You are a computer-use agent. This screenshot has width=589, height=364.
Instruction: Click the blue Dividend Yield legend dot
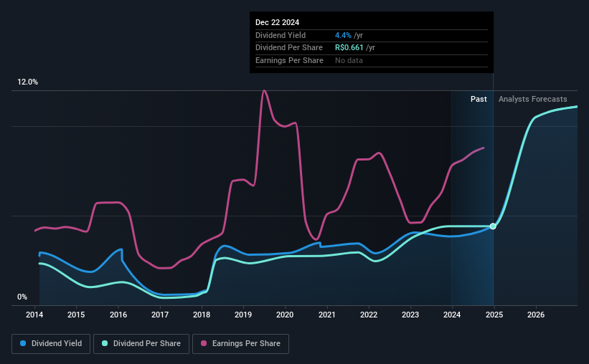point(23,343)
